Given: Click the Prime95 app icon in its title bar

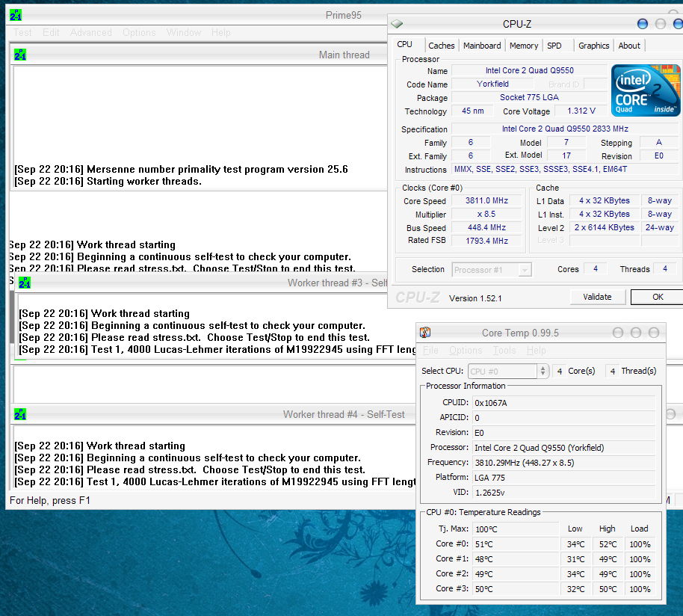Looking at the screenshot, I should coord(16,15).
